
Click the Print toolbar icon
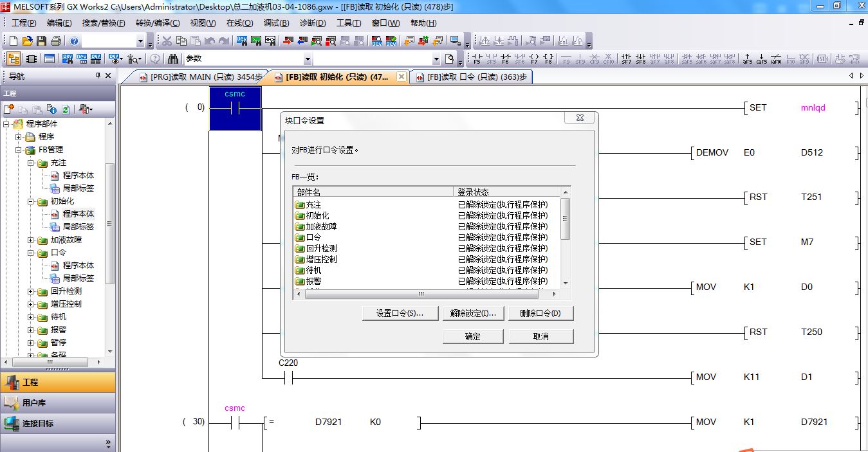(x=55, y=41)
